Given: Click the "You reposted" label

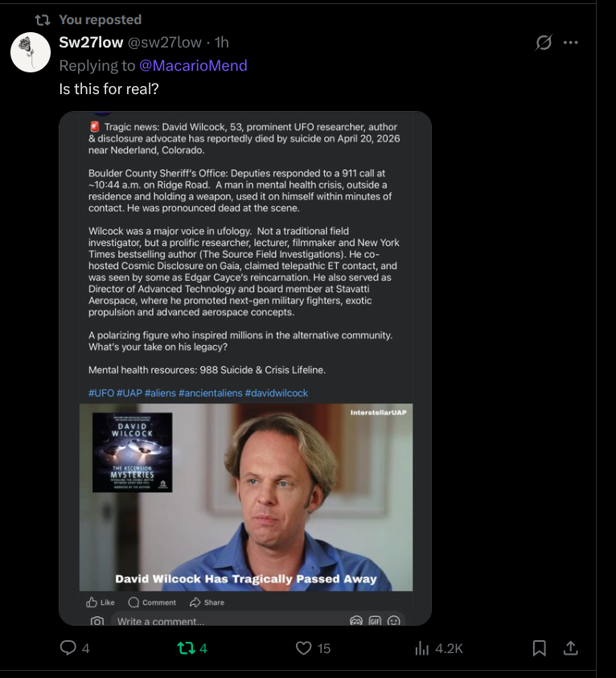Looking at the screenshot, I should (100, 19).
